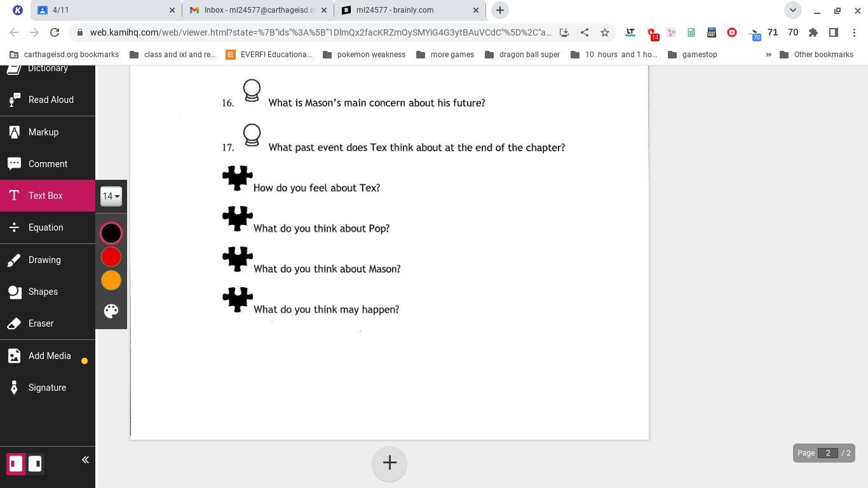Open the tab search dropdown
The height and width of the screenshot is (488, 868).
tap(792, 10)
